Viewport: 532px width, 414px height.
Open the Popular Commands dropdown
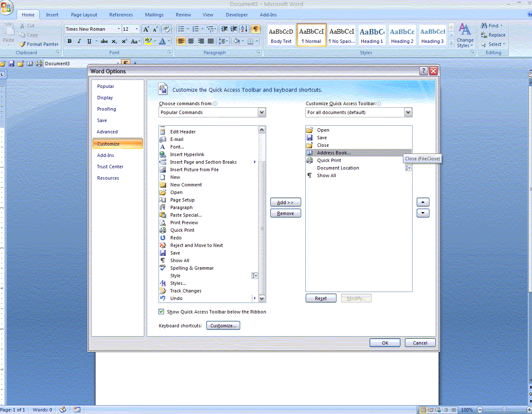(x=262, y=112)
